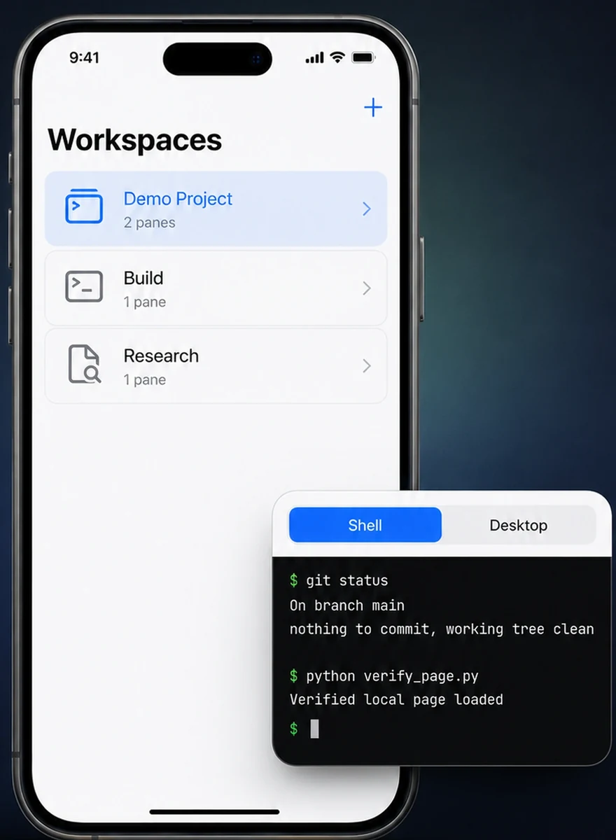The width and height of the screenshot is (616, 840).
Task: Open the Build workspace title
Action: point(143,278)
